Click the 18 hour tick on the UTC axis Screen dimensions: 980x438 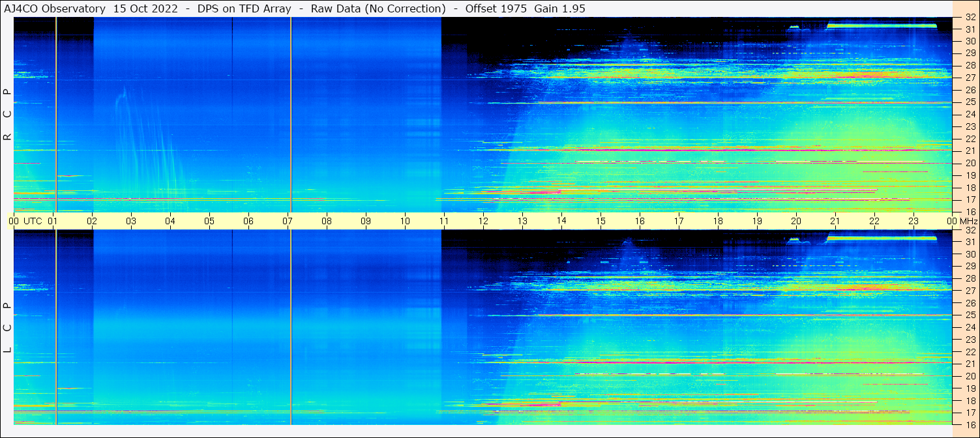[x=718, y=221]
